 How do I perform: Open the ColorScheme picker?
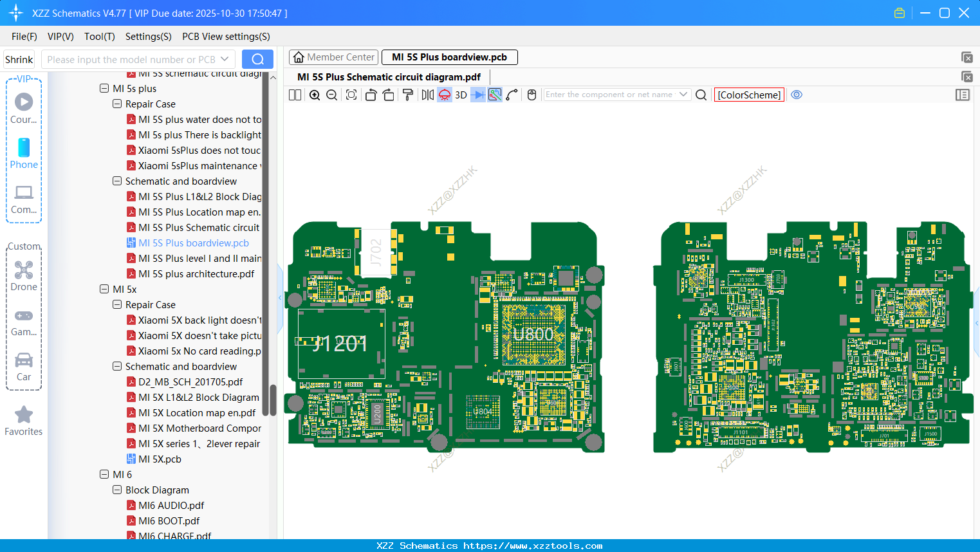(x=749, y=95)
